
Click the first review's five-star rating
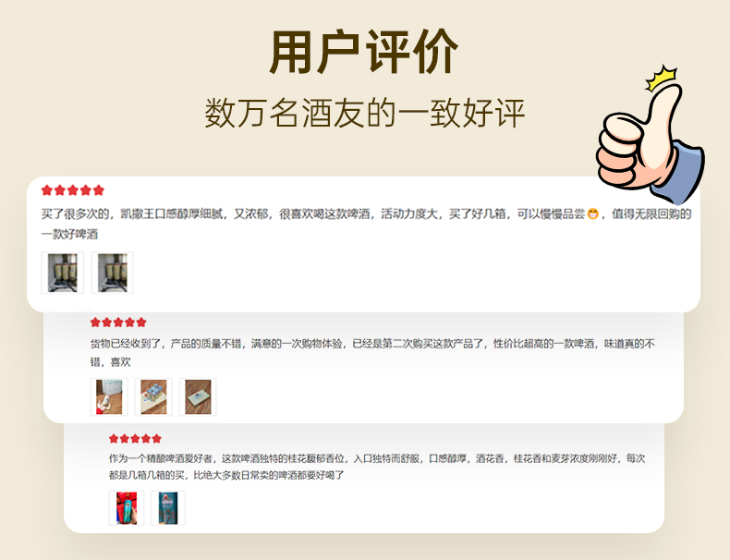coord(73,190)
